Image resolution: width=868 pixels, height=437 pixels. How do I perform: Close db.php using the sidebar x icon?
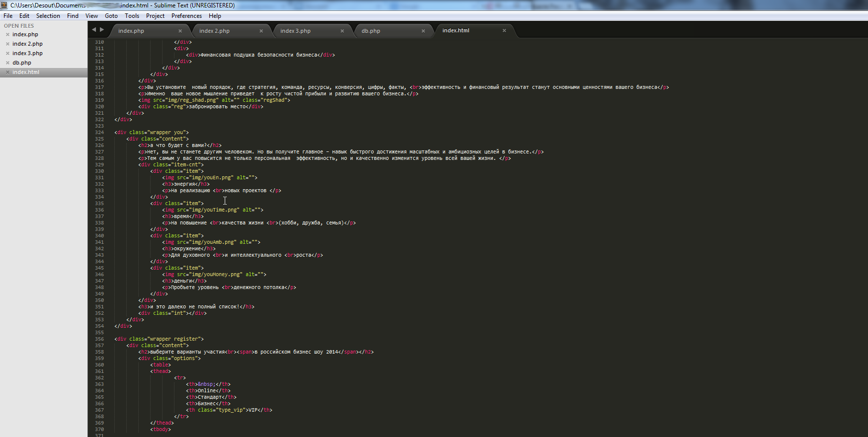click(7, 63)
